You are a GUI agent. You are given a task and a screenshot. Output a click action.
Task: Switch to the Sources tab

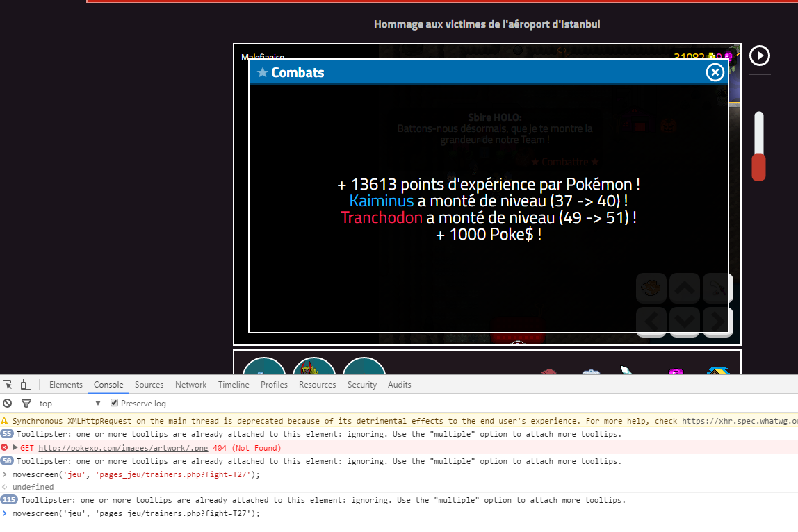coord(149,385)
